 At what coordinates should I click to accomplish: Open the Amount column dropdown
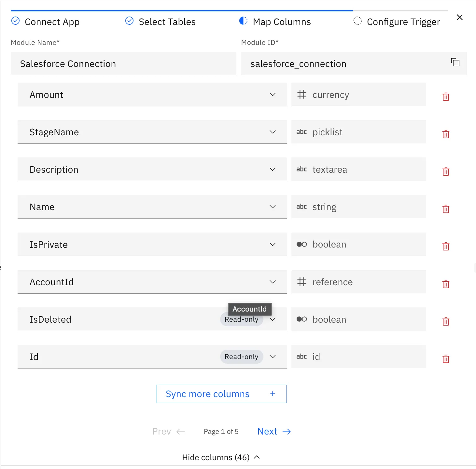273,94
